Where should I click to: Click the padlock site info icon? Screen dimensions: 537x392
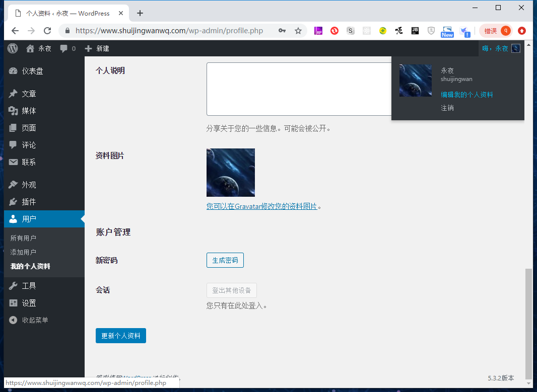68,31
